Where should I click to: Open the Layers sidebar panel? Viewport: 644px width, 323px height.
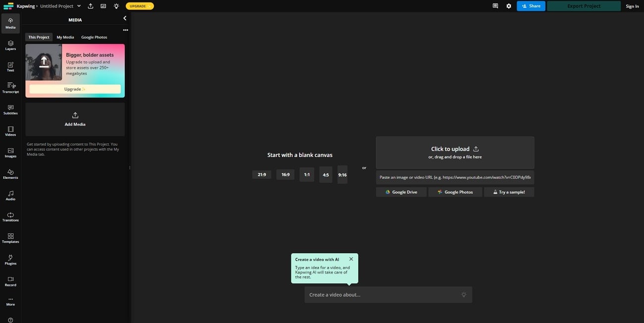point(10,45)
